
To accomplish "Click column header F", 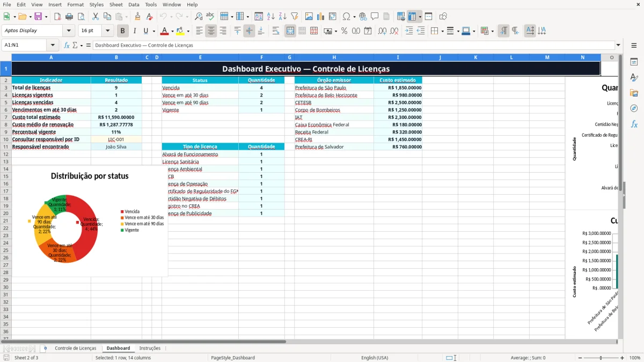I will (x=261, y=57).
